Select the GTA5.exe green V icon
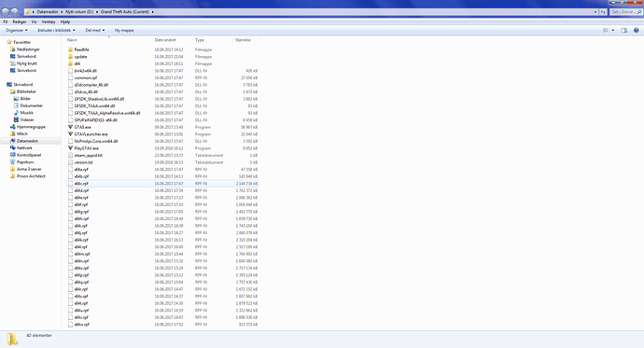This screenshot has height=348, width=644. pos(71,127)
